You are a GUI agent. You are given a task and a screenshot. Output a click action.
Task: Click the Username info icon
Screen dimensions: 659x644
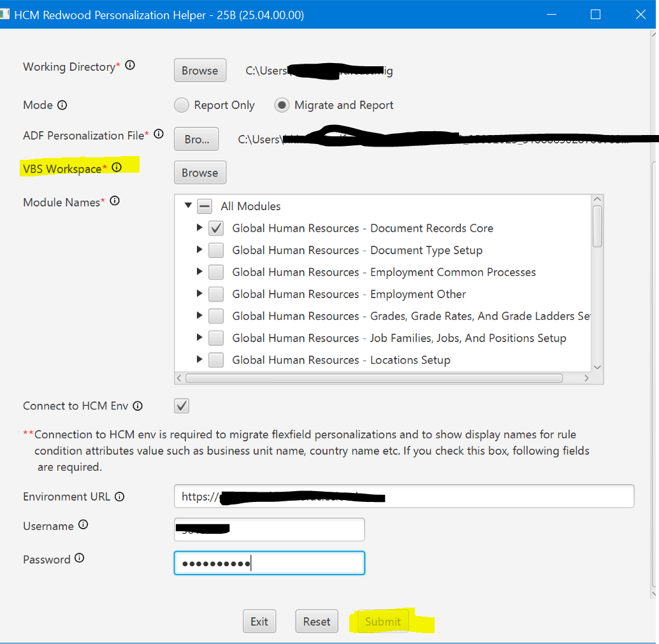(x=83, y=525)
